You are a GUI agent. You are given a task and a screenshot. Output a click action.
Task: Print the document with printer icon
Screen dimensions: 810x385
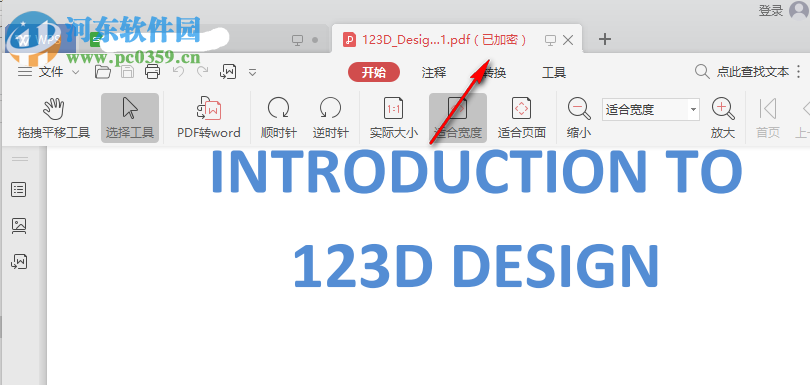(x=152, y=72)
